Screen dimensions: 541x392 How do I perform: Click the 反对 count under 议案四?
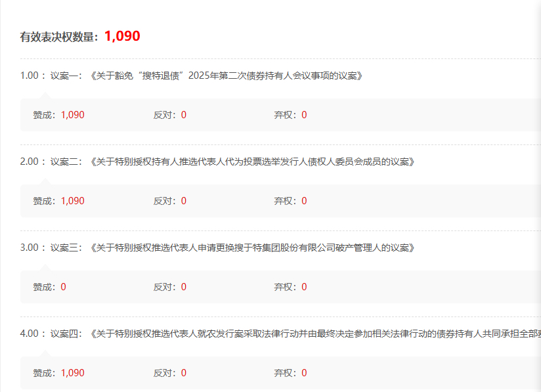(184, 373)
